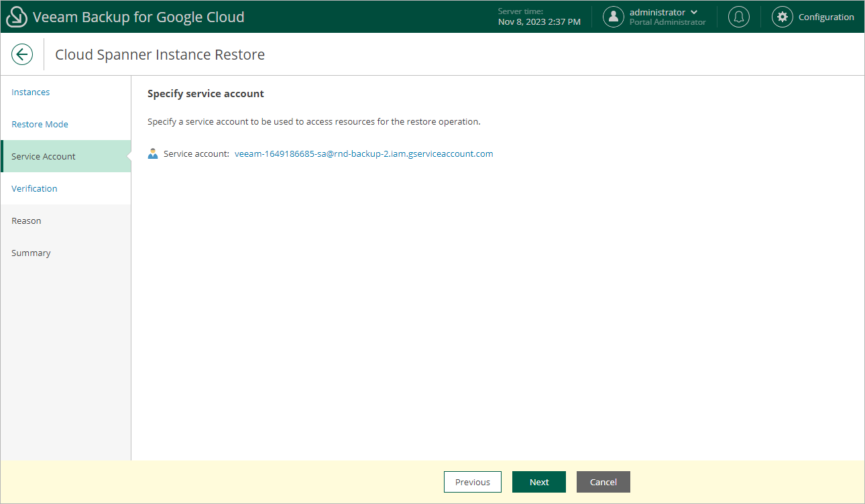
Task: Click the service account description sentence
Action: click(314, 122)
